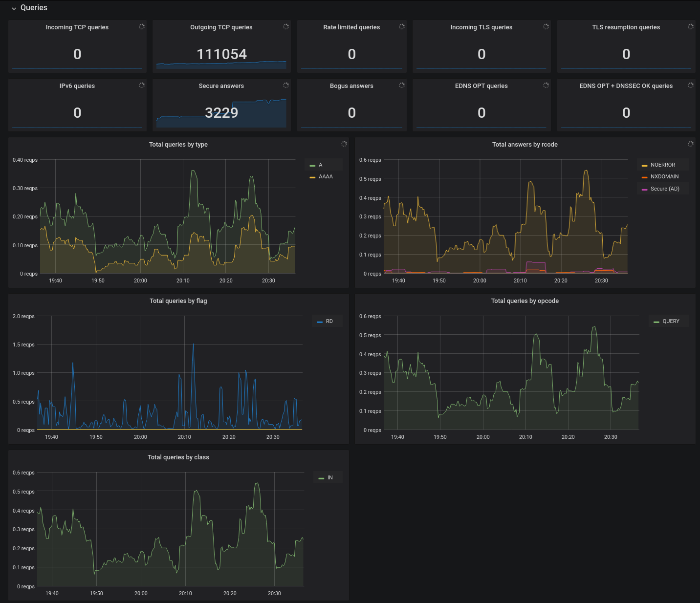
Task: Click the Outgoing TCP queries value 111054
Action: point(221,54)
